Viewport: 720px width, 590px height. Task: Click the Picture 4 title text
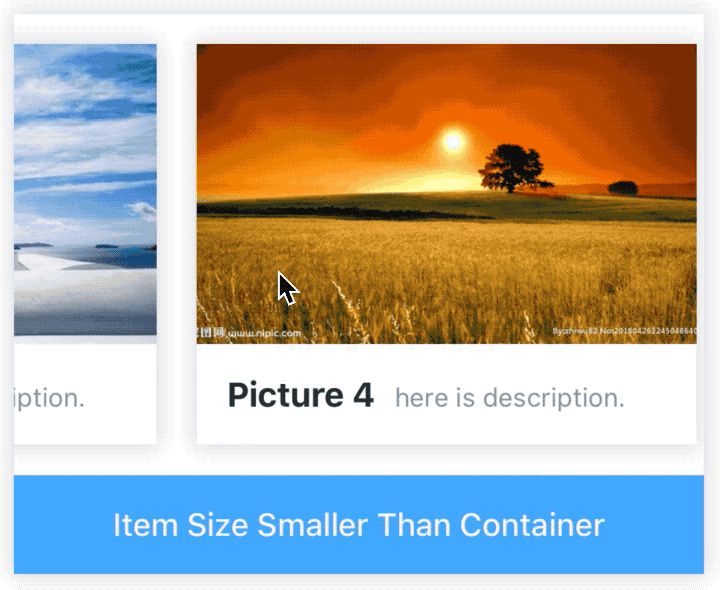click(300, 395)
